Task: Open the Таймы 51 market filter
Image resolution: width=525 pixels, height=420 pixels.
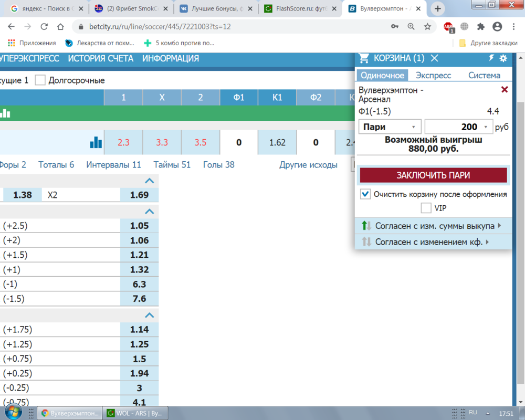Action: pyautogui.click(x=172, y=165)
